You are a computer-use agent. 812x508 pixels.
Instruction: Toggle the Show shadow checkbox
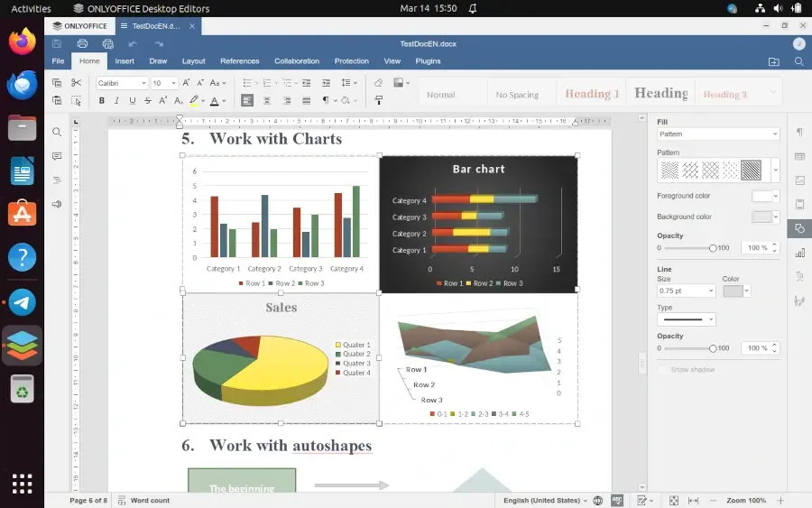click(662, 370)
